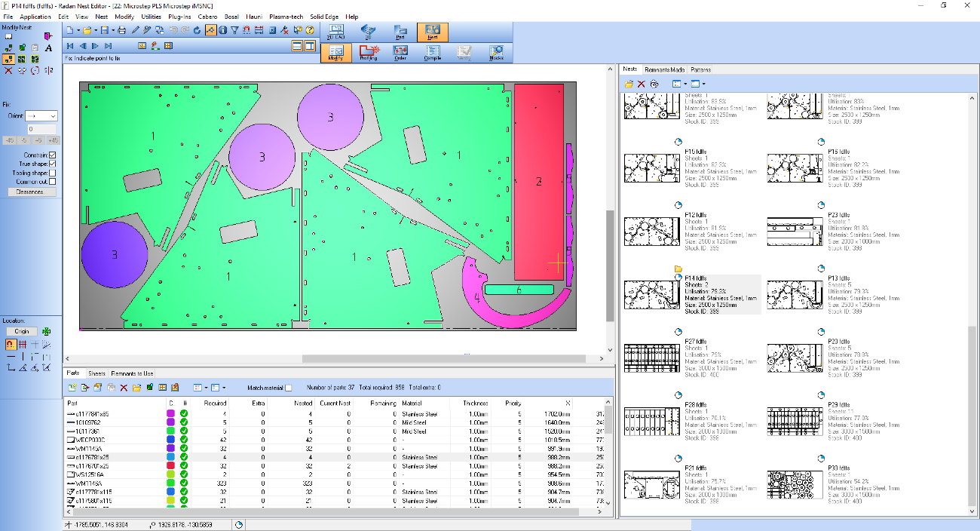Go to the first nest navigation arrow
This screenshot has width=980, height=531.
coord(70,46)
